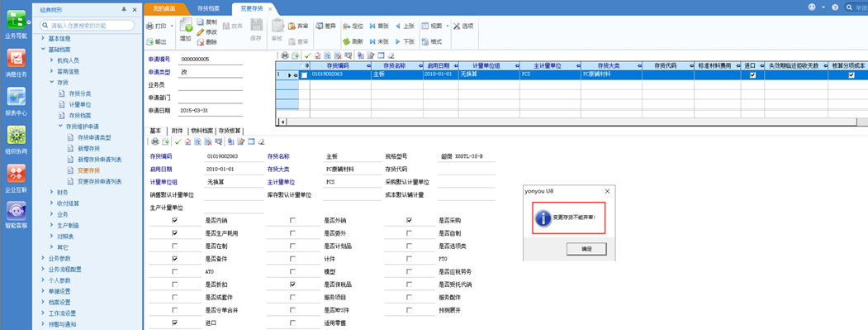
Task: Click the help question mark icon
Action: point(835,7)
